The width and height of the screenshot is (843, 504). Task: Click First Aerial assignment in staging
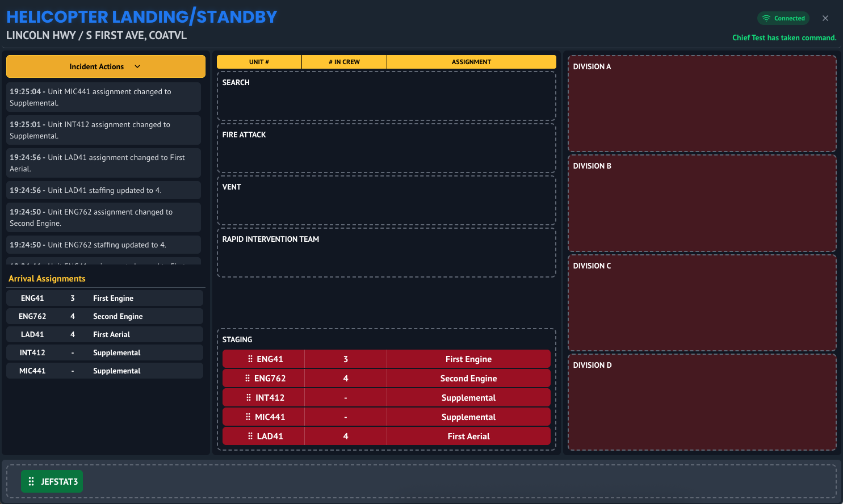coord(468,436)
